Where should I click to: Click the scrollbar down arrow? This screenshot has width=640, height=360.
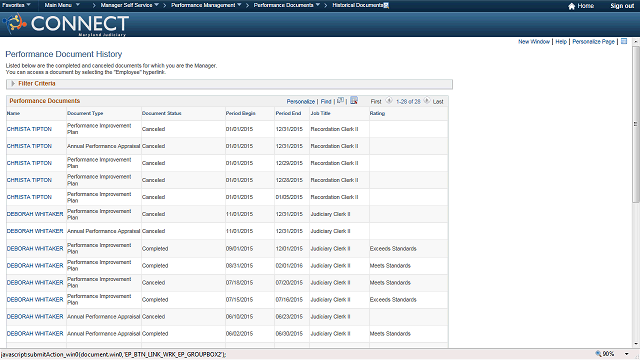point(636,344)
